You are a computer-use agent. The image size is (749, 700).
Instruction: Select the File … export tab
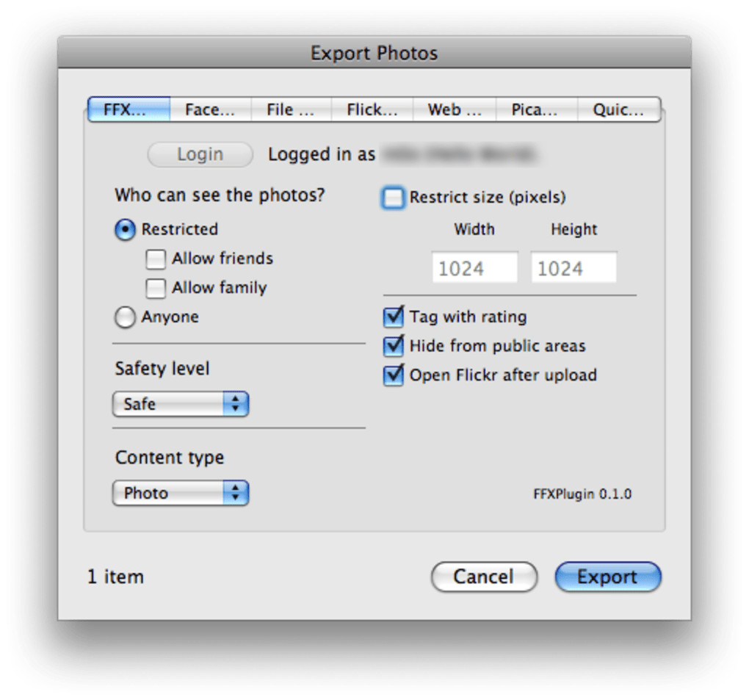291,110
